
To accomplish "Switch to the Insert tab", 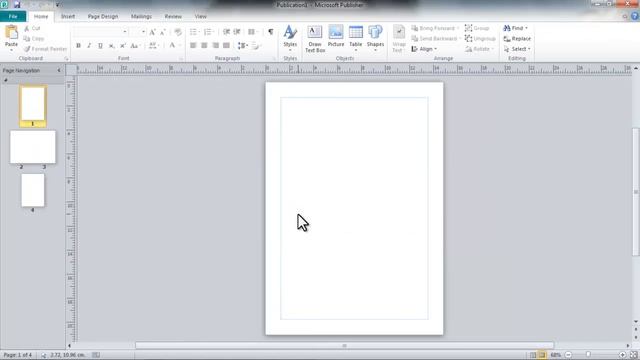I will pos(68,16).
